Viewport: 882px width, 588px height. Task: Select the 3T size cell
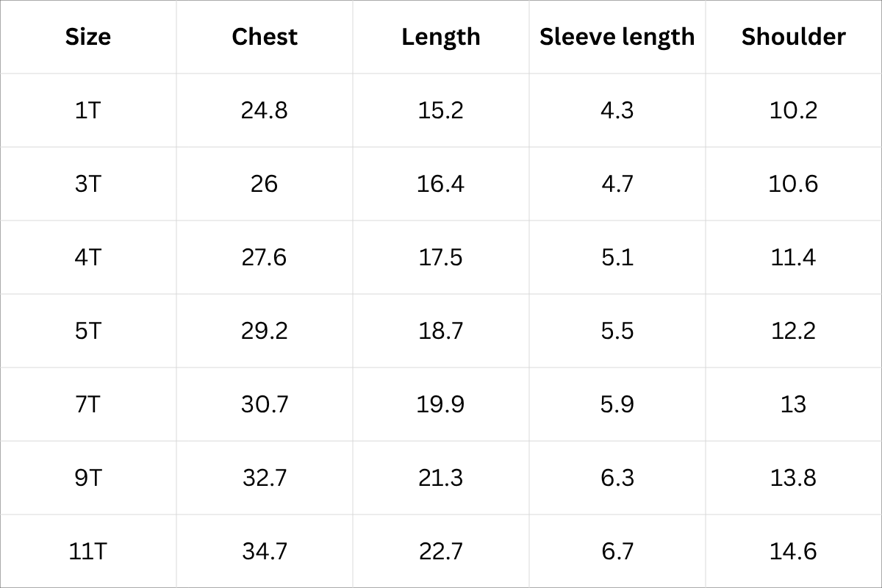coord(88,184)
